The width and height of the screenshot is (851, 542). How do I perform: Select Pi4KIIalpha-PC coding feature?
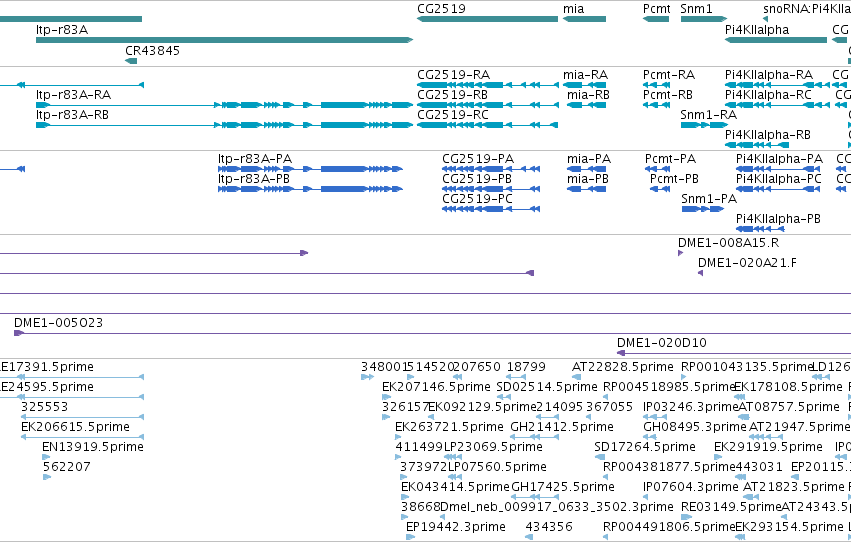pyautogui.click(x=778, y=189)
